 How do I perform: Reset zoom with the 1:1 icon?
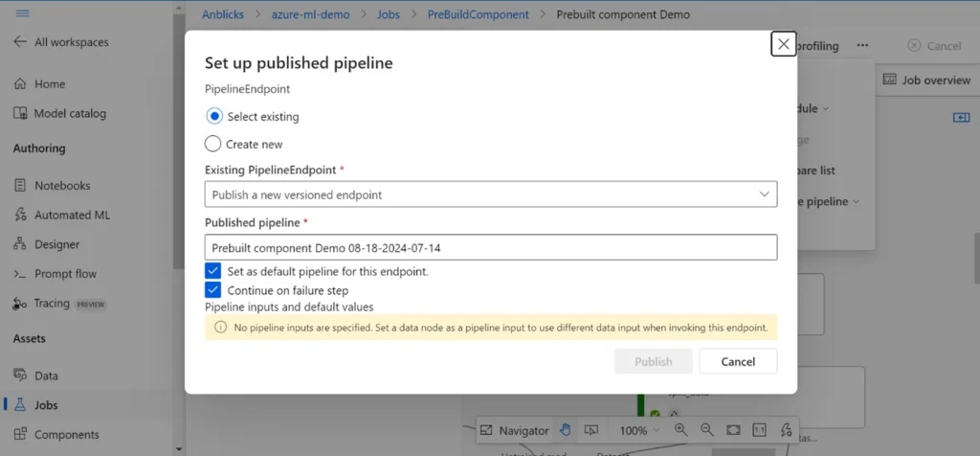(x=759, y=430)
